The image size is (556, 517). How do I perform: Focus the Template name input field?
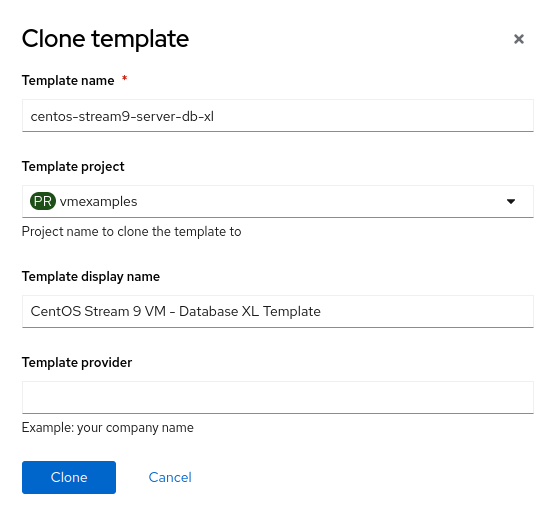pyautogui.click(x=278, y=116)
